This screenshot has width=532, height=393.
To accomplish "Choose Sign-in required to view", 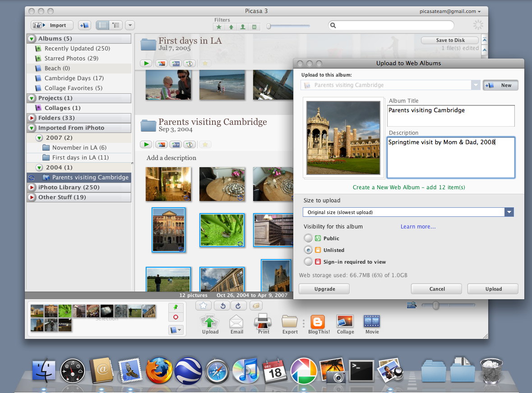I will pyautogui.click(x=308, y=261).
